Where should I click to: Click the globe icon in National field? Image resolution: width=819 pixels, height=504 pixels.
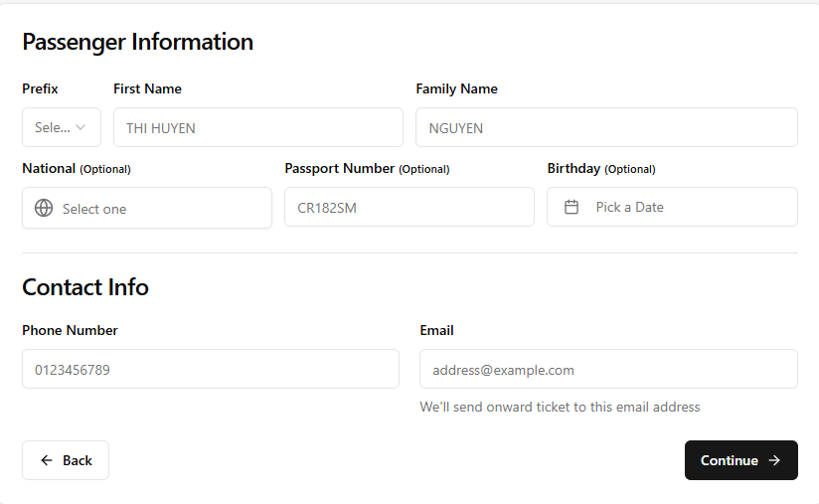point(44,208)
